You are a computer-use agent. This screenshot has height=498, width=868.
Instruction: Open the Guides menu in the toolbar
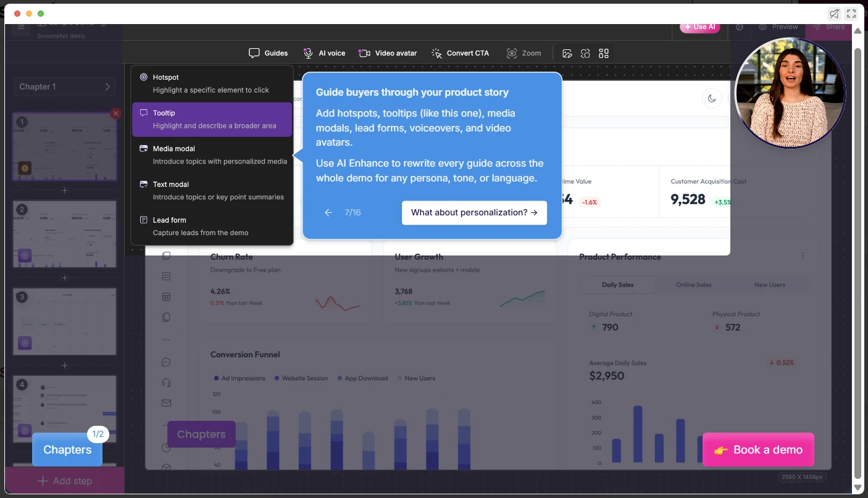pos(268,53)
